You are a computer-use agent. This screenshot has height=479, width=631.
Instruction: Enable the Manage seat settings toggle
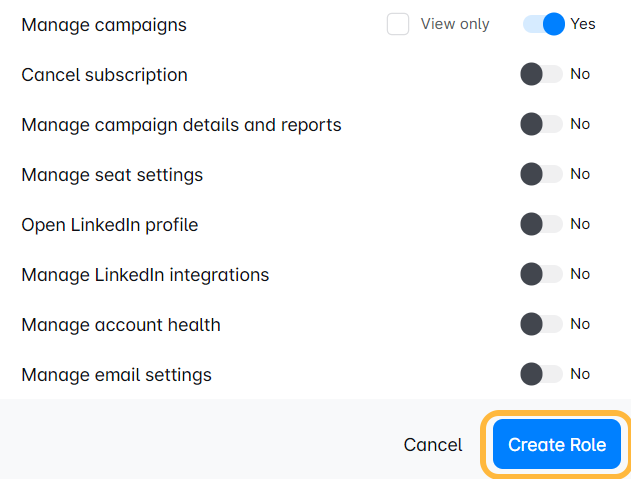pos(541,174)
